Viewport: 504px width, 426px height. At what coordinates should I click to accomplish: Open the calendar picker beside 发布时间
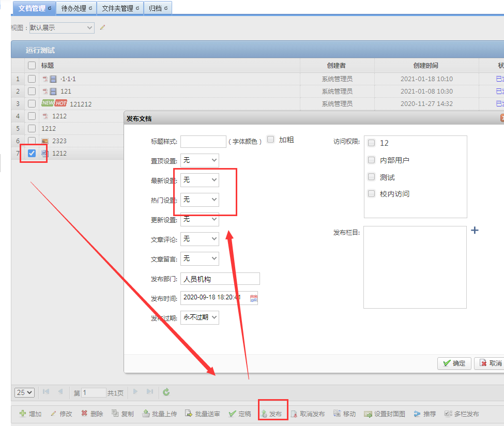(x=253, y=298)
